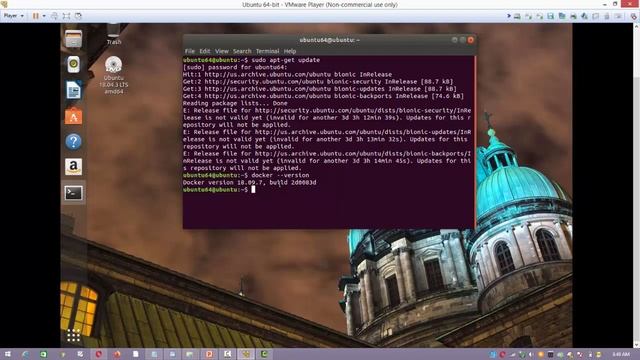Open the terminal Edit menu
640x360 pixels.
tap(205, 51)
